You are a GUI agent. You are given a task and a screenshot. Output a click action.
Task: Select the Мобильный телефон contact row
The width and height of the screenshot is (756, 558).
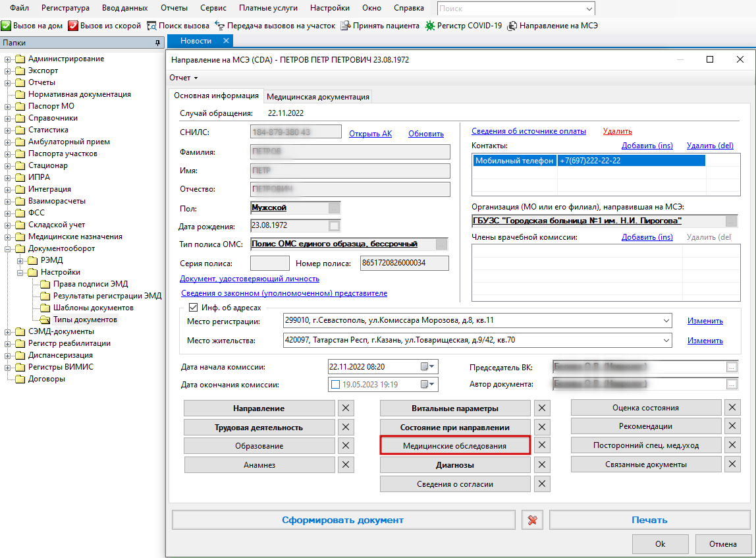589,161
